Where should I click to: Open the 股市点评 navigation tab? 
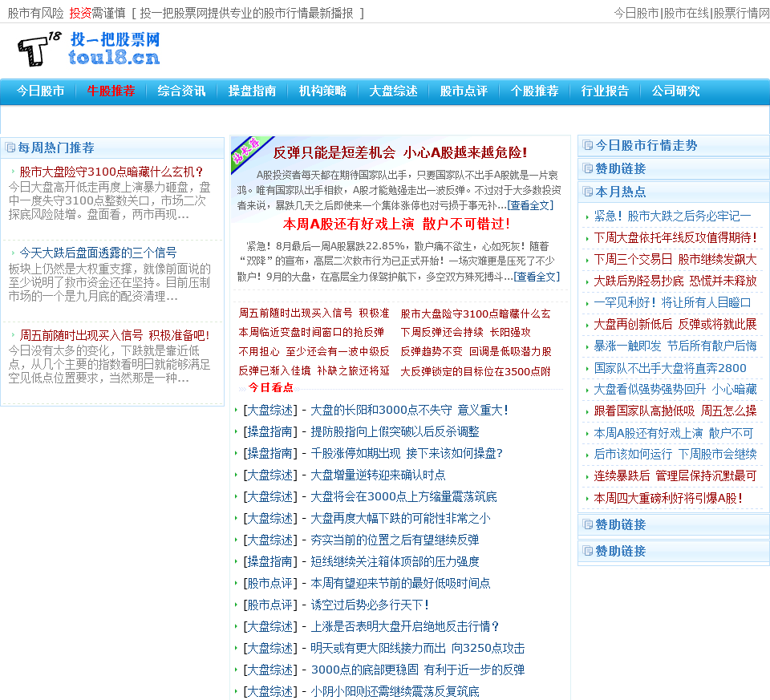pos(464,91)
